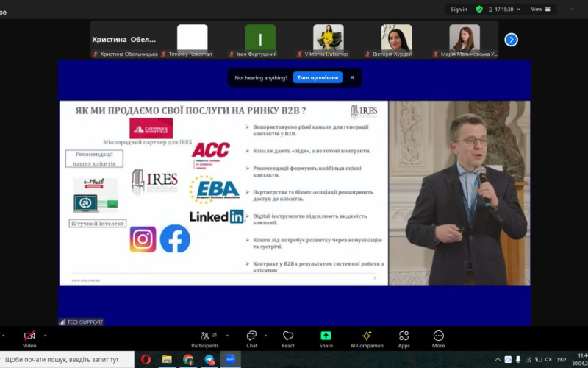Click the TECHSUPPORT name label

[x=85, y=322]
